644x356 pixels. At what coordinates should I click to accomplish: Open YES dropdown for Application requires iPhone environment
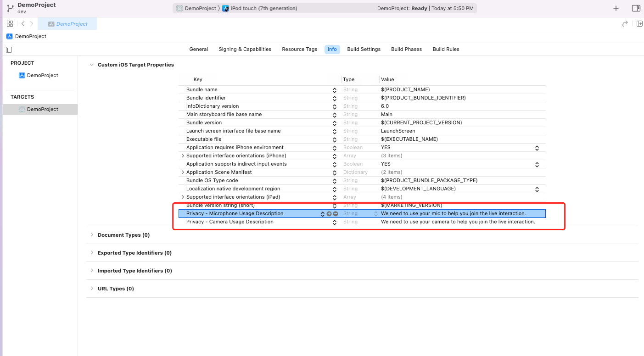coord(537,148)
